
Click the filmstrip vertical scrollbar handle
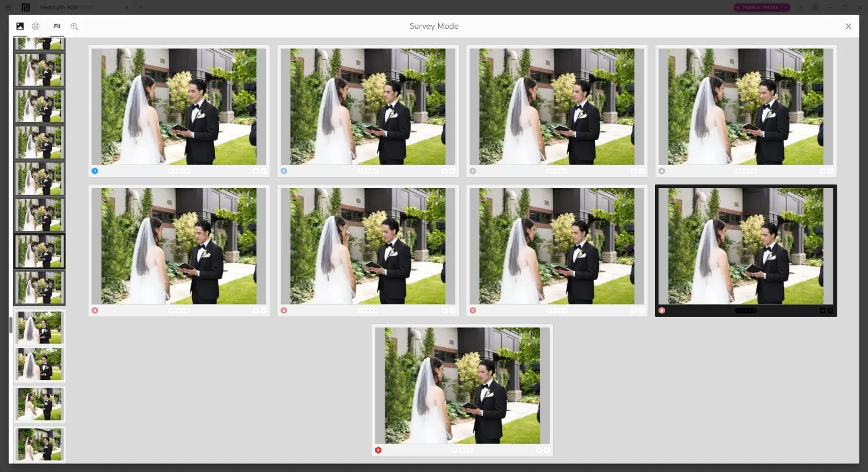click(10, 325)
